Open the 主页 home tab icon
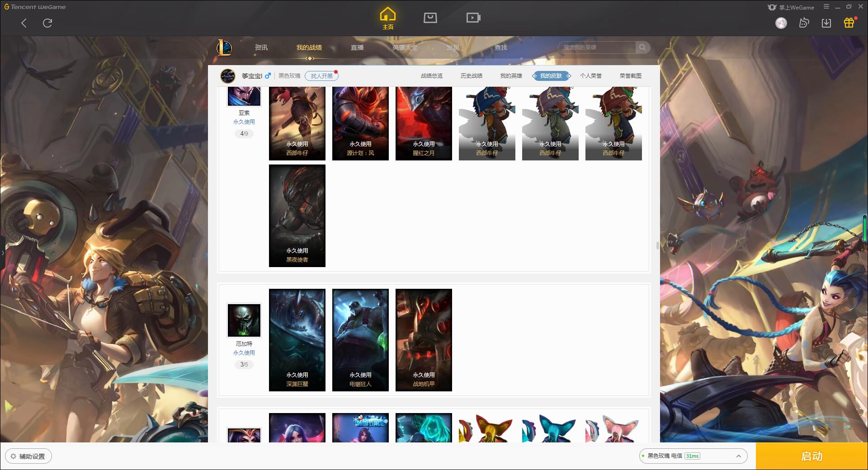 388,19
